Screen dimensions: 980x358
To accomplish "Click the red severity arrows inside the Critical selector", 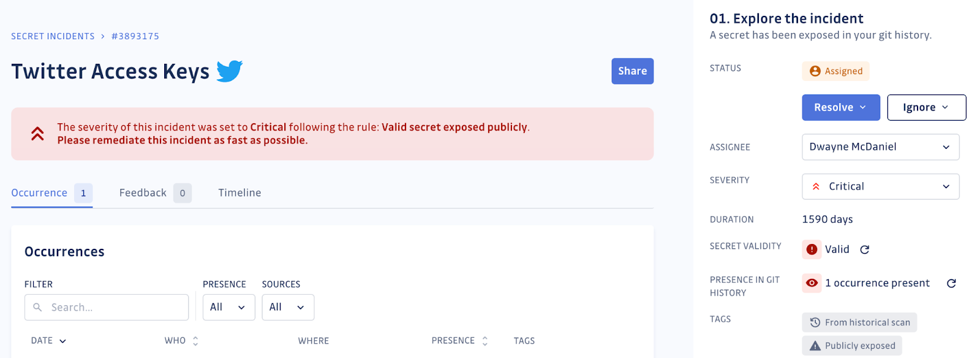I will coord(816,186).
